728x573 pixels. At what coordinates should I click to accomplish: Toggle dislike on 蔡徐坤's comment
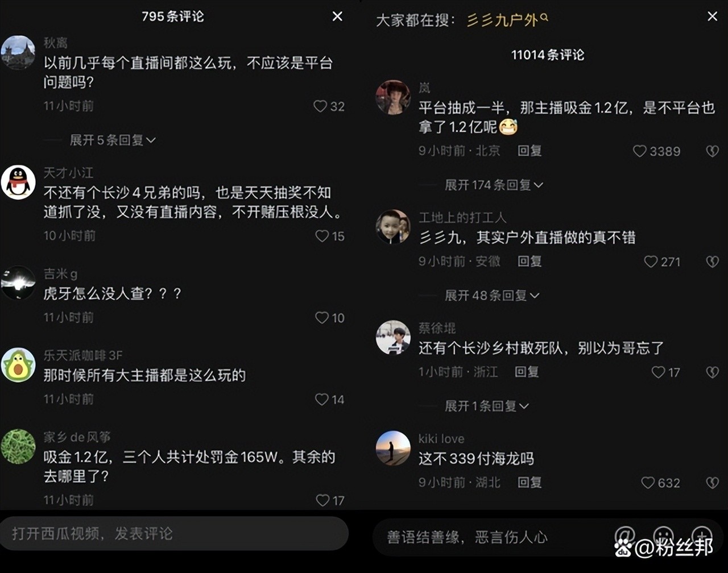tap(712, 372)
